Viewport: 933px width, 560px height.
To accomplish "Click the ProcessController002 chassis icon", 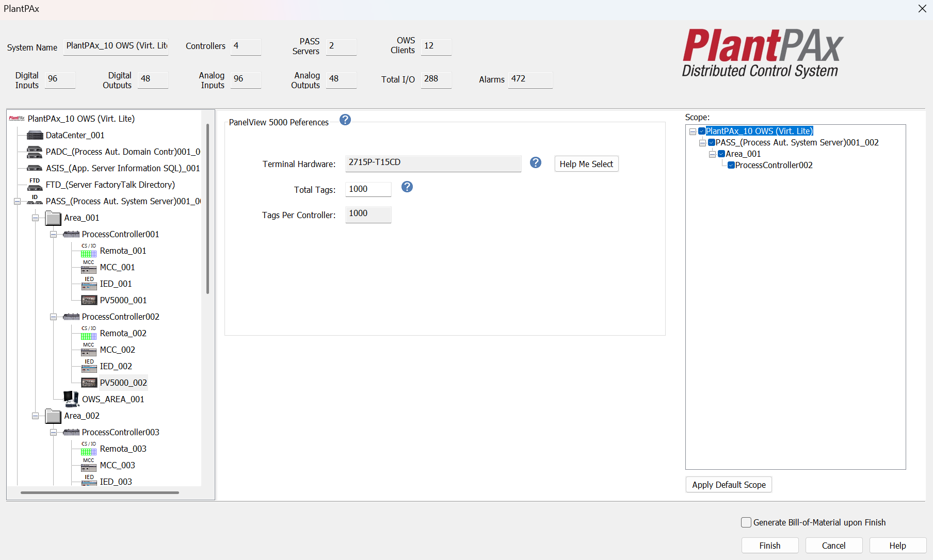I will tap(71, 317).
